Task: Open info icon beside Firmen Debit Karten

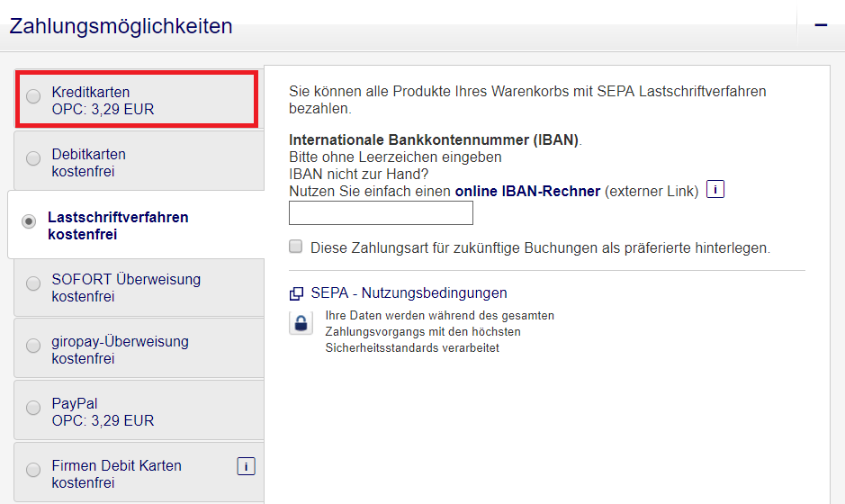Action: (x=246, y=465)
